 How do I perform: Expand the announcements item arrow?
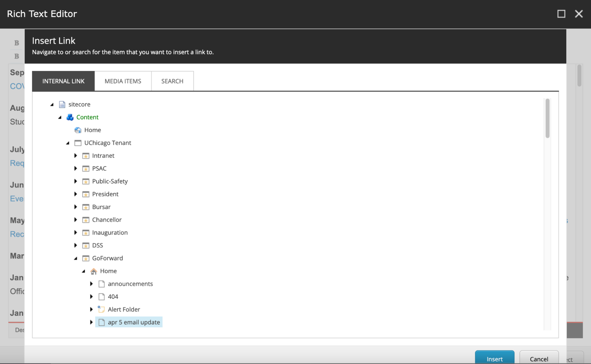(91, 284)
